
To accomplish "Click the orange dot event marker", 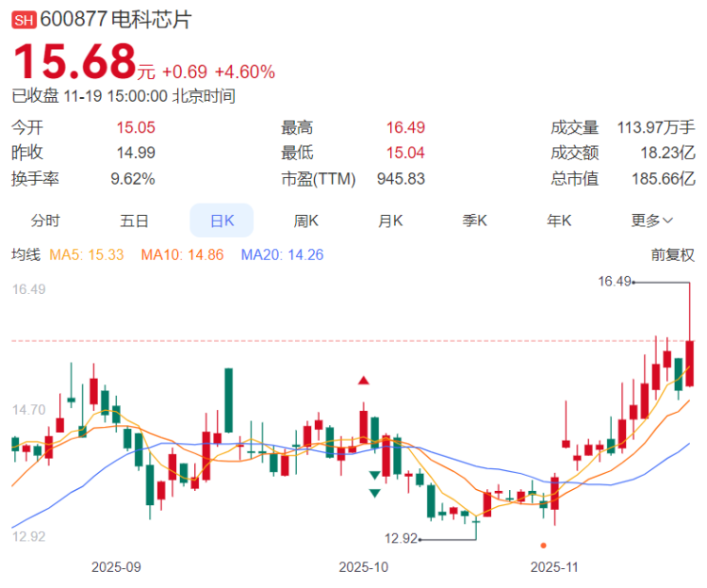I will (543, 546).
